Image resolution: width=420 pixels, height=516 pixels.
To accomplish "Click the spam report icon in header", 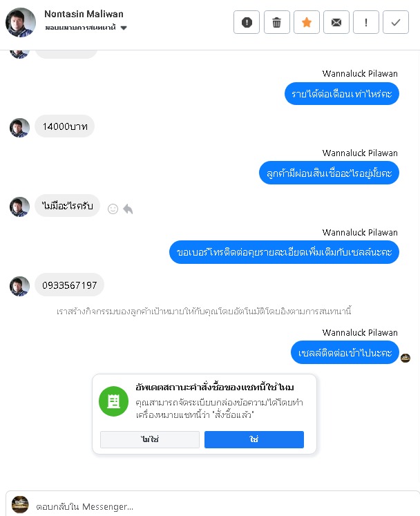I will coord(247,22).
